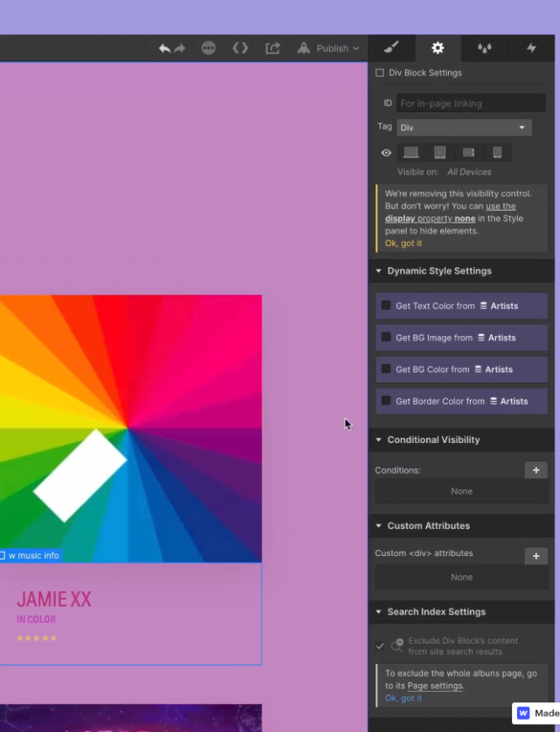Open the code export brackets icon
Image resolution: width=560 pixels, height=732 pixels.
click(241, 47)
